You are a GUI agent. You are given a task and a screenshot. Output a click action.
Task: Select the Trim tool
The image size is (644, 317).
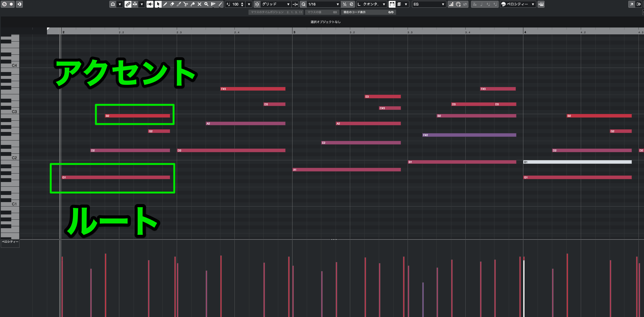click(179, 4)
